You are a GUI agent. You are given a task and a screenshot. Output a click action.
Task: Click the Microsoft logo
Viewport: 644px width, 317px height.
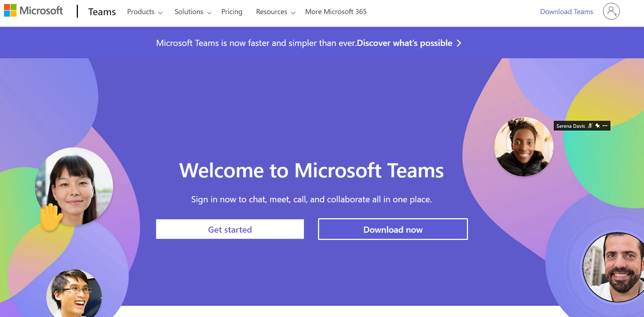33,11
